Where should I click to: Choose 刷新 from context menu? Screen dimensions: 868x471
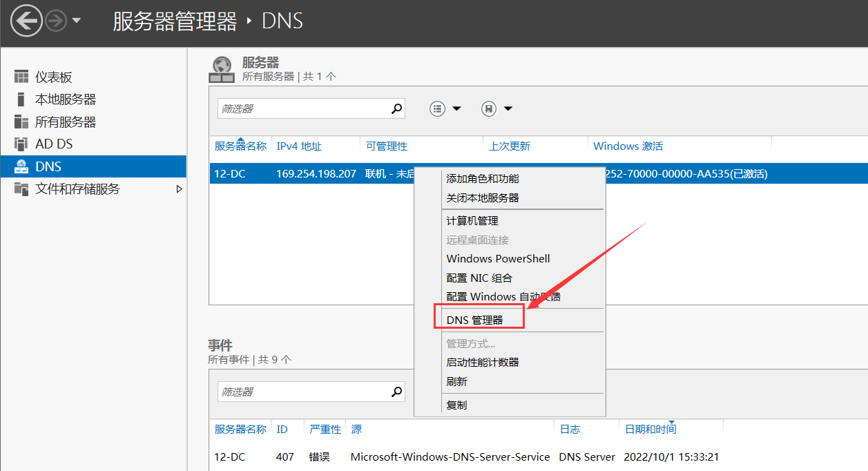click(456, 381)
